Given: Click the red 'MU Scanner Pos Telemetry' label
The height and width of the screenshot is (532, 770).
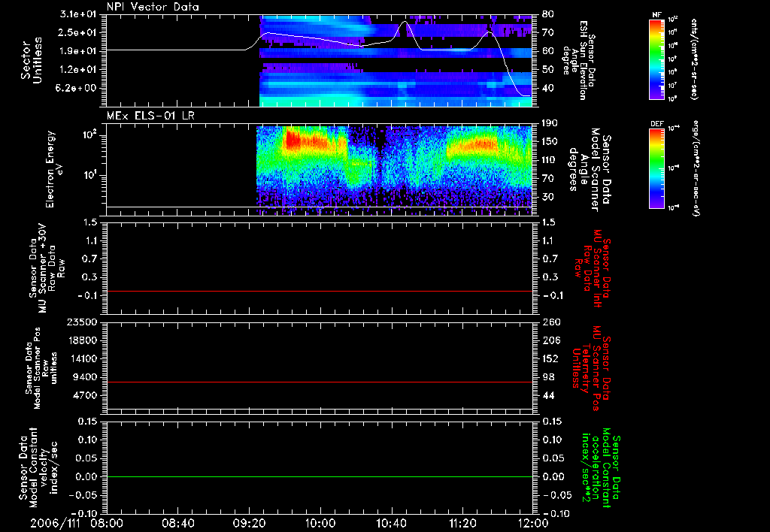Looking at the screenshot, I should [592, 368].
